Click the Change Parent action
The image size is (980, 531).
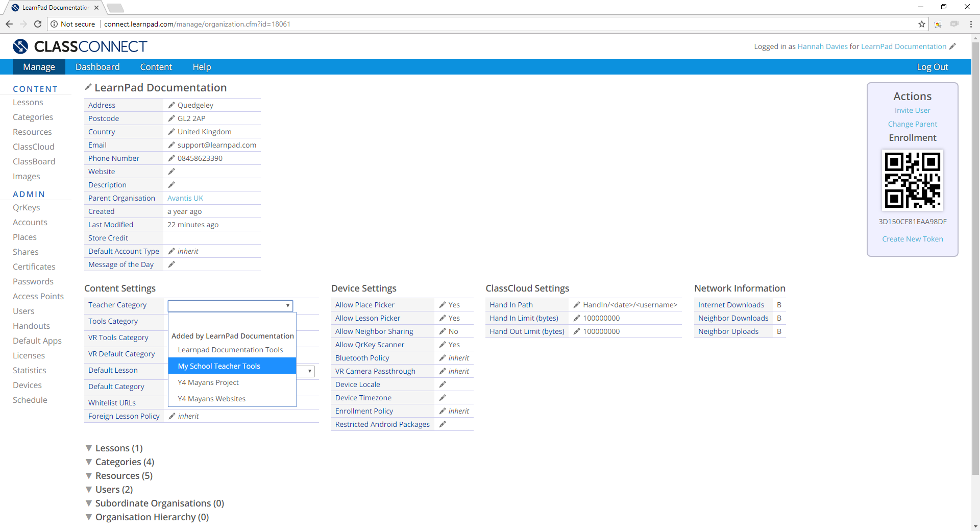(912, 124)
